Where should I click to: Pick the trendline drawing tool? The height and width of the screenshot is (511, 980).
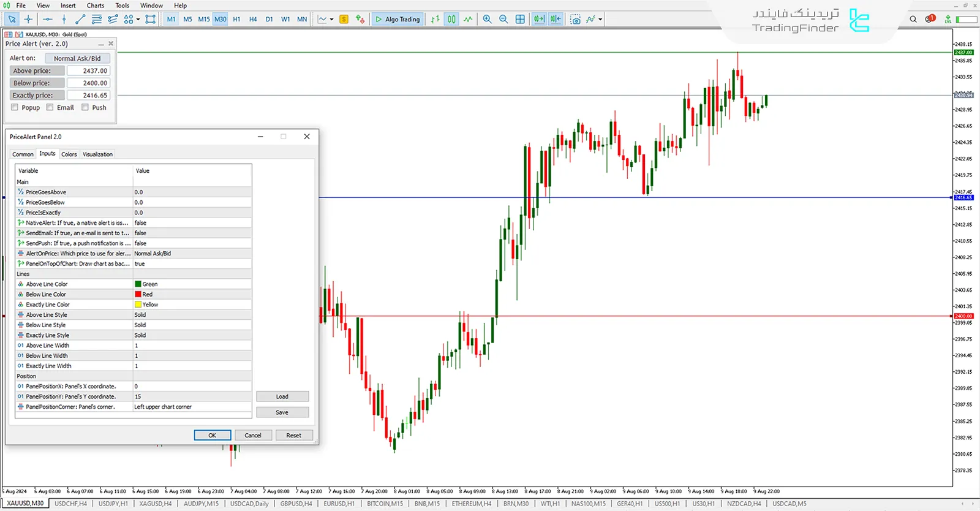tap(80, 19)
